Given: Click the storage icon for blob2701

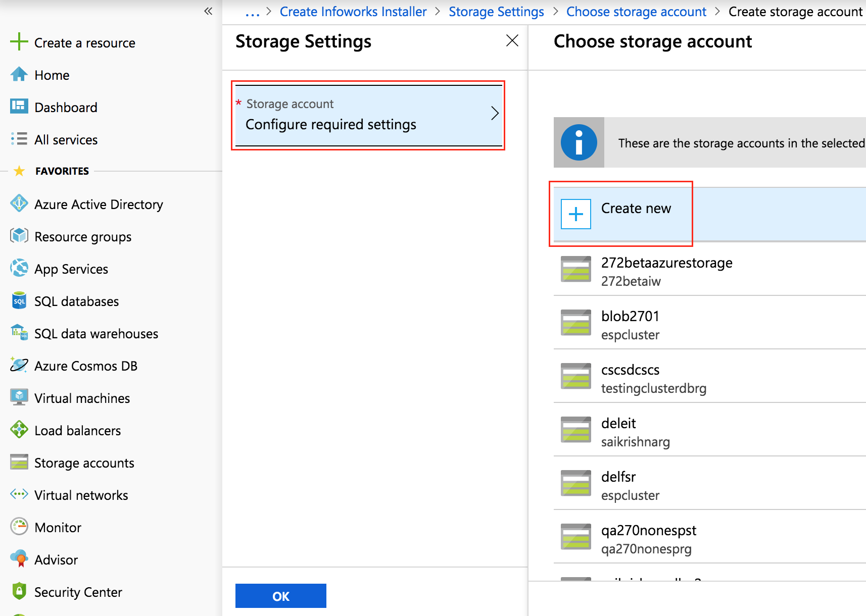Looking at the screenshot, I should click(x=576, y=322).
